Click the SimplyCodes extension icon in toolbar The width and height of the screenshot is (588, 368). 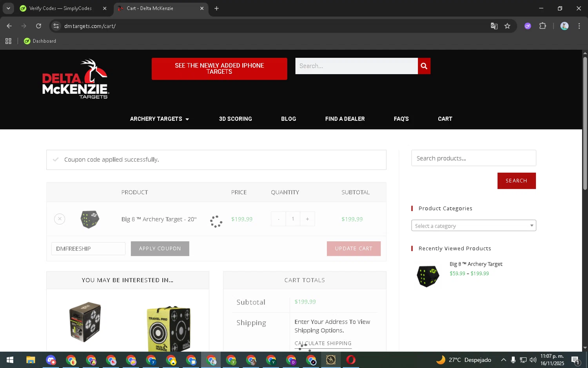[528, 26]
